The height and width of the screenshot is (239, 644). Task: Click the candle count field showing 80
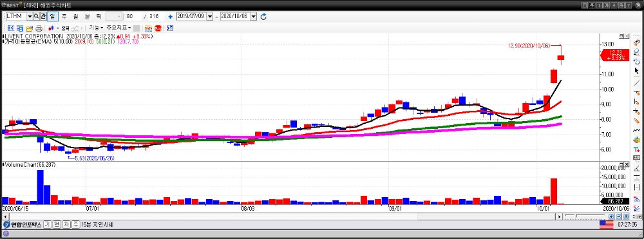pyautogui.click(x=133, y=16)
